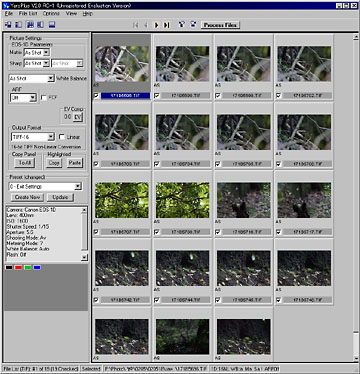Screen dimensions: 360x374
Task: Click the uncheck-all files toolbar icon
Action: (x=193, y=25)
